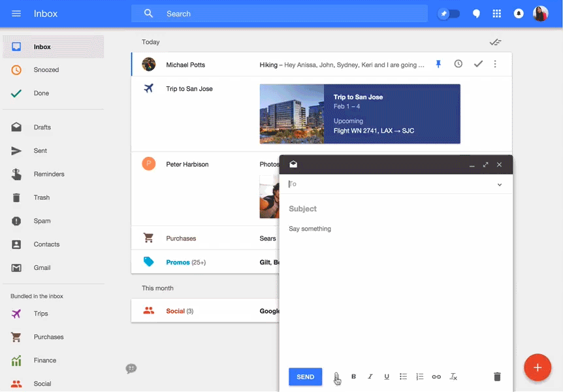Open the main hamburger menu
563x392 pixels.
(x=16, y=14)
